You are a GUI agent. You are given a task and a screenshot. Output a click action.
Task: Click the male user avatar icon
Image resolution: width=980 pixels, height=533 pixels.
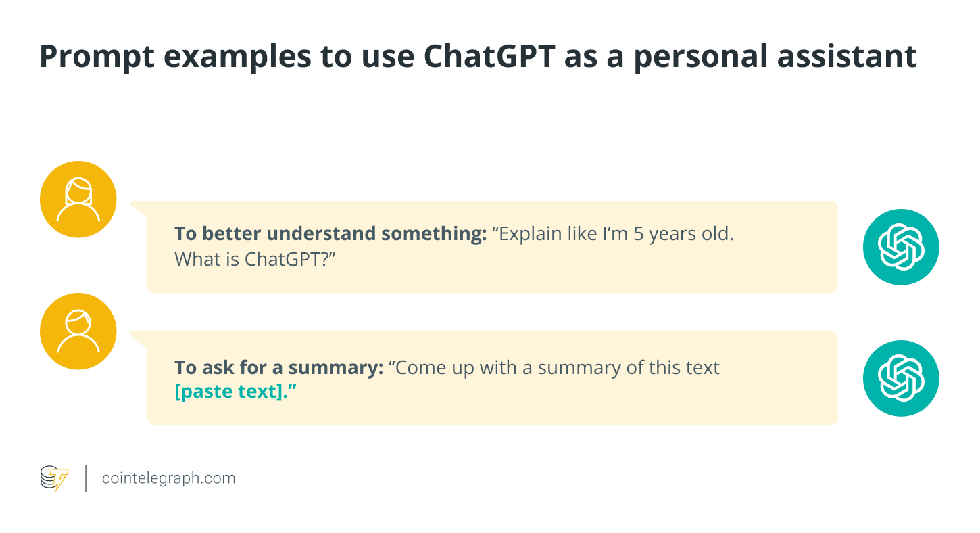[78, 331]
